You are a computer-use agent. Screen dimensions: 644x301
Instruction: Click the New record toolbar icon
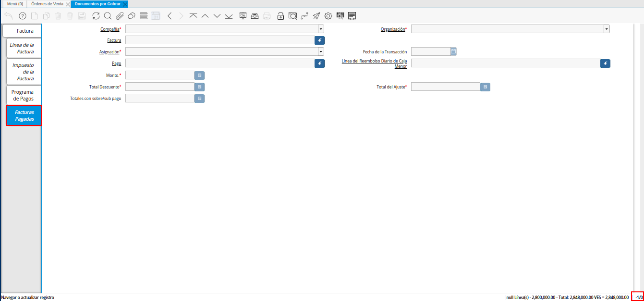tap(35, 16)
